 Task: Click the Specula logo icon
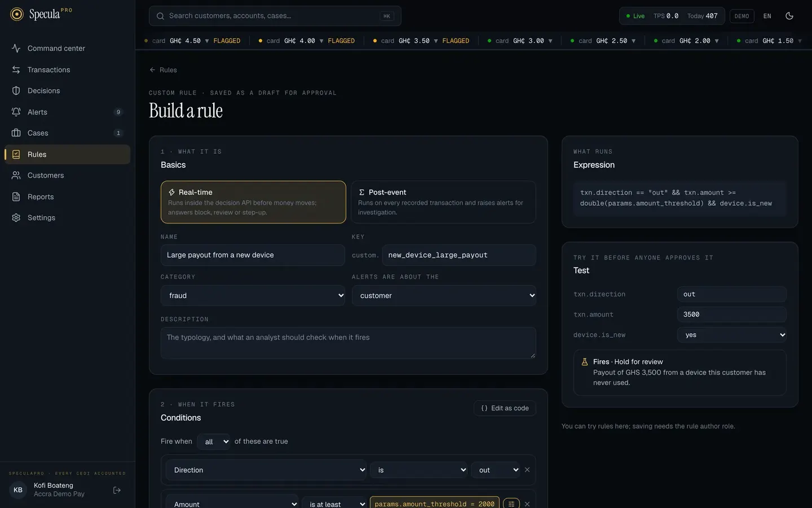(17, 14)
